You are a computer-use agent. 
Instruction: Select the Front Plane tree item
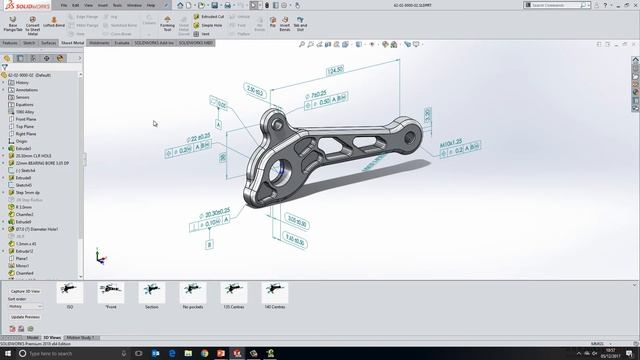click(x=26, y=119)
